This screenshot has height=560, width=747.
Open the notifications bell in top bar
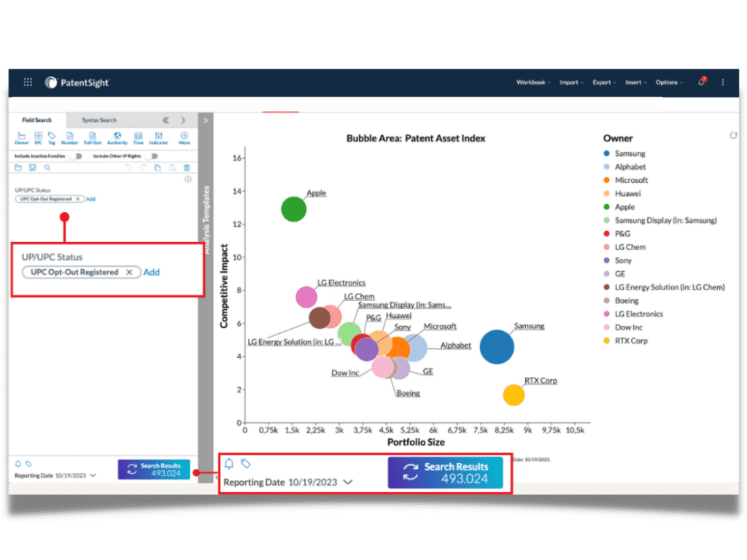(x=701, y=82)
